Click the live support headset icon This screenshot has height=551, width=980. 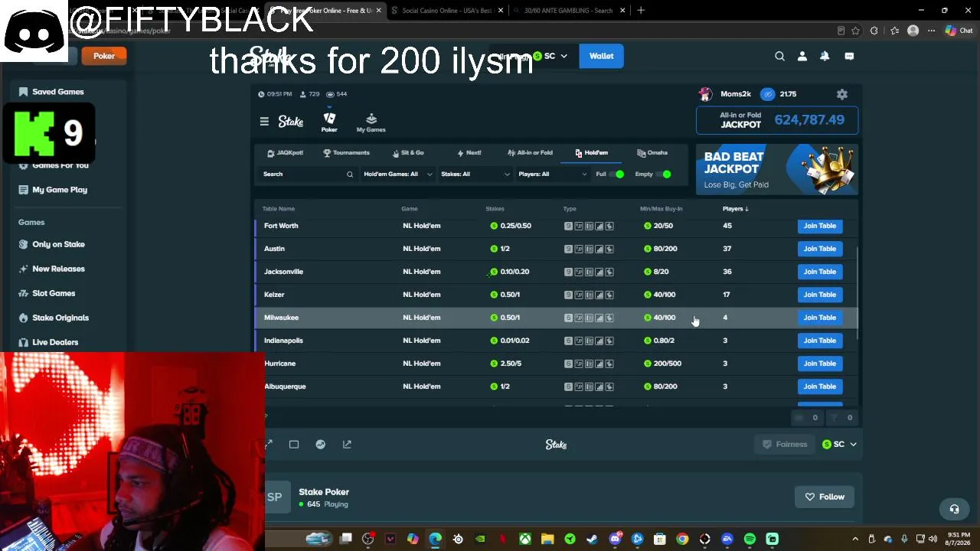(954, 509)
